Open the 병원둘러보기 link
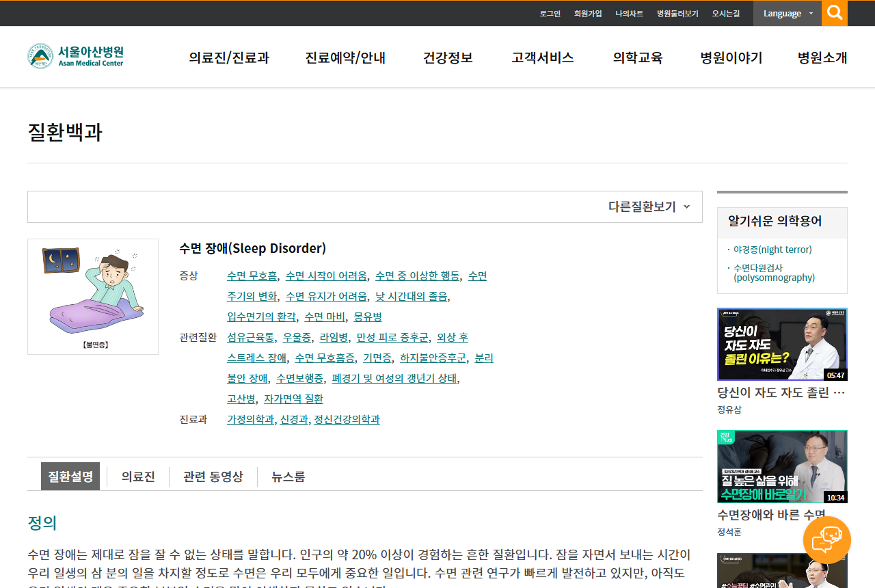 pyautogui.click(x=677, y=14)
